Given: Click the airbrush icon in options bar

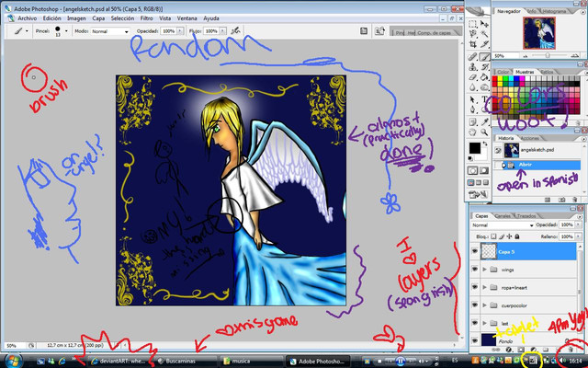Looking at the screenshot, I should pyautogui.click(x=235, y=31).
